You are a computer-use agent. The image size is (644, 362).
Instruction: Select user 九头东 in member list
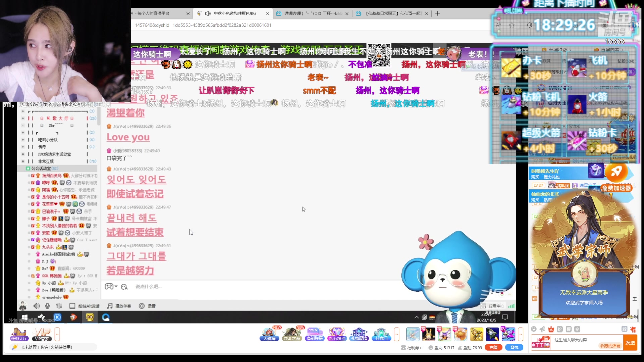62,247
